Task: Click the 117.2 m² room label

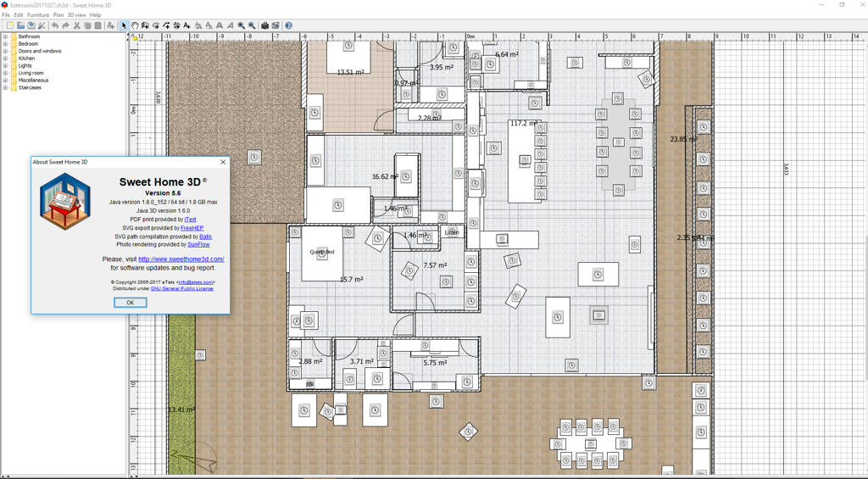Action: point(523,123)
